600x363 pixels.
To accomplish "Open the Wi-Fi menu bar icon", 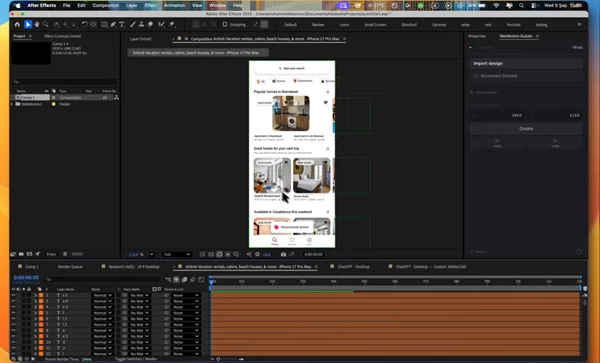I will click(496, 5).
